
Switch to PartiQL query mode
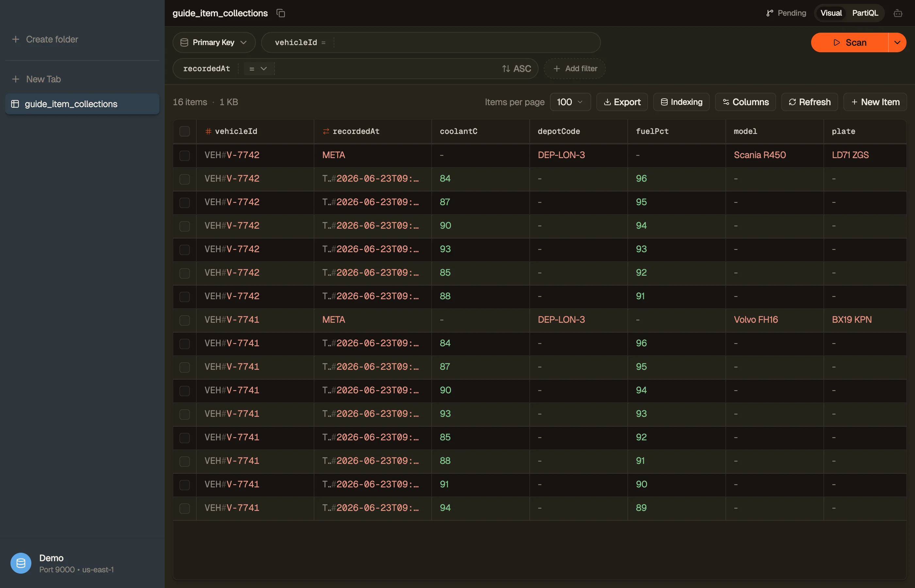(x=865, y=13)
